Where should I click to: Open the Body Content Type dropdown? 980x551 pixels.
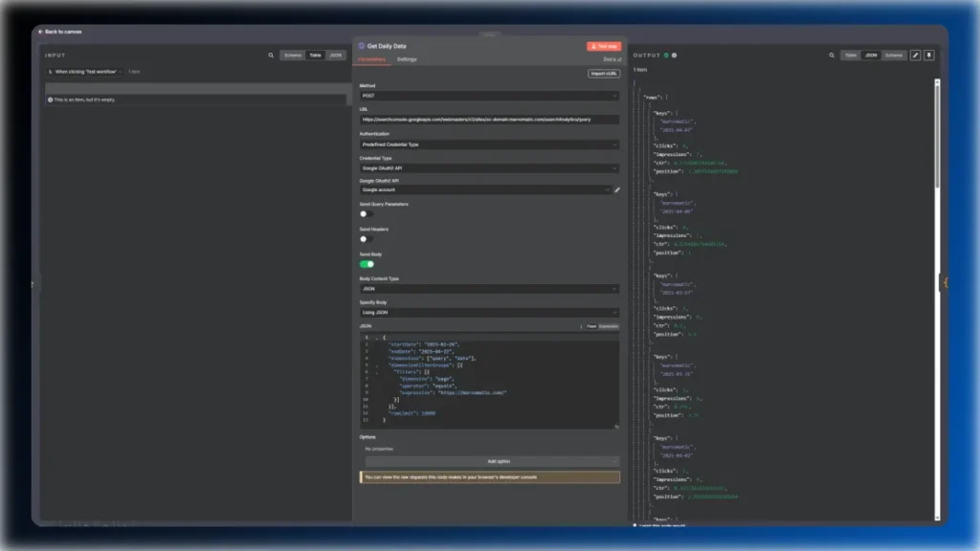(x=489, y=289)
